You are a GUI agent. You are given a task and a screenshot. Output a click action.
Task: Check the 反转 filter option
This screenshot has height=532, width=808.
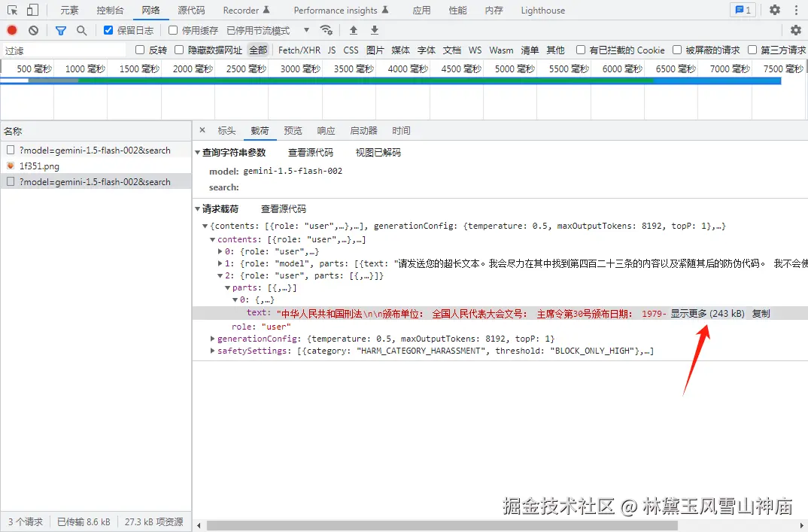tap(140, 50)
